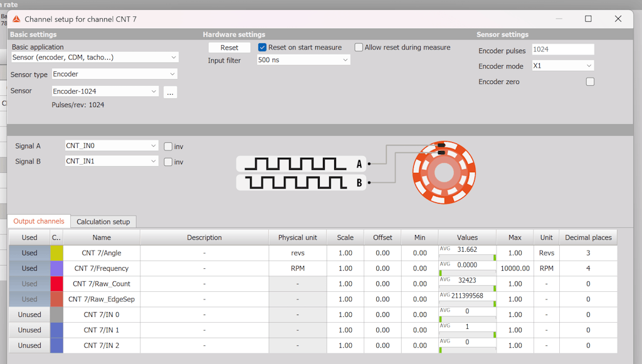Click red color swatch of CNT 7/Raw_Count
This screenshot has width=642, height=364.
(56, 284)
